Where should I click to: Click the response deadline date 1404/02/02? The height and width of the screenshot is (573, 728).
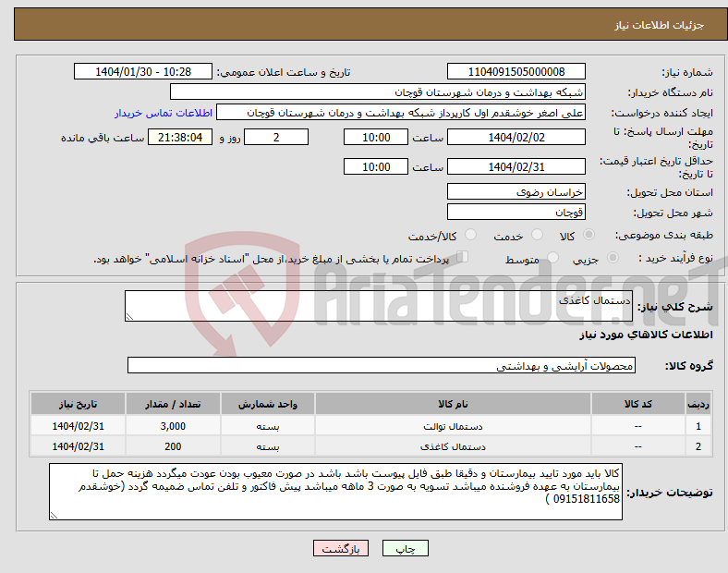[x=516, y=138]
